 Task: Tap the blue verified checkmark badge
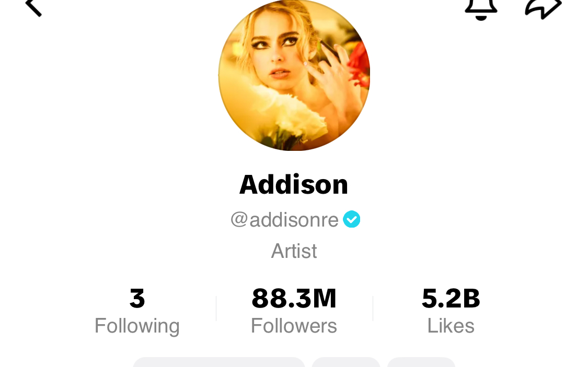[x=351, y=219]
